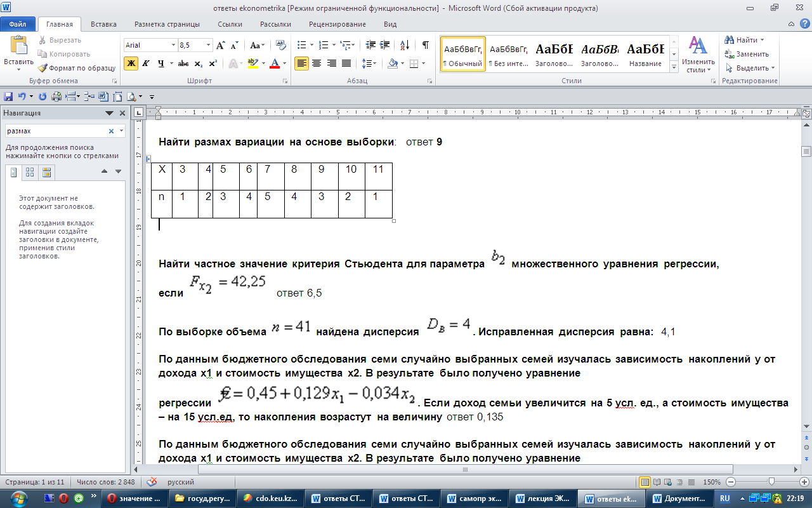Open Change Styles (Изменить стили)
The image size is (812, 508).
point(698,55)
